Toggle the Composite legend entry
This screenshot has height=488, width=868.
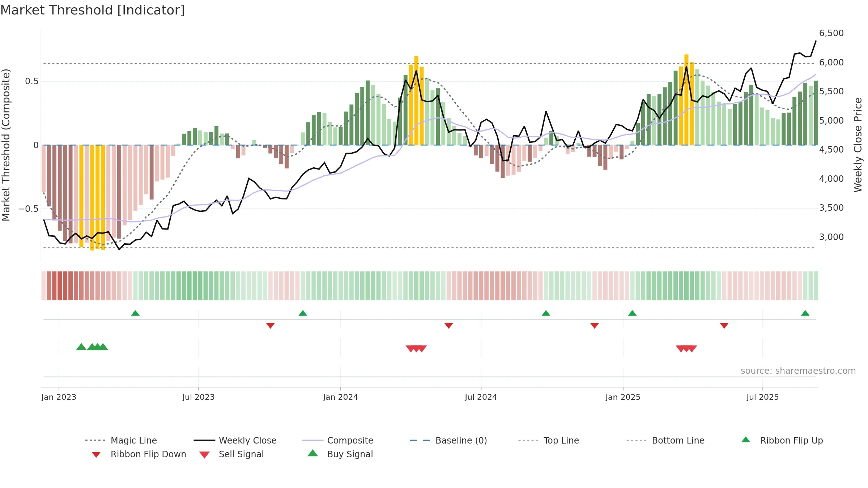(x=337, y=440)
